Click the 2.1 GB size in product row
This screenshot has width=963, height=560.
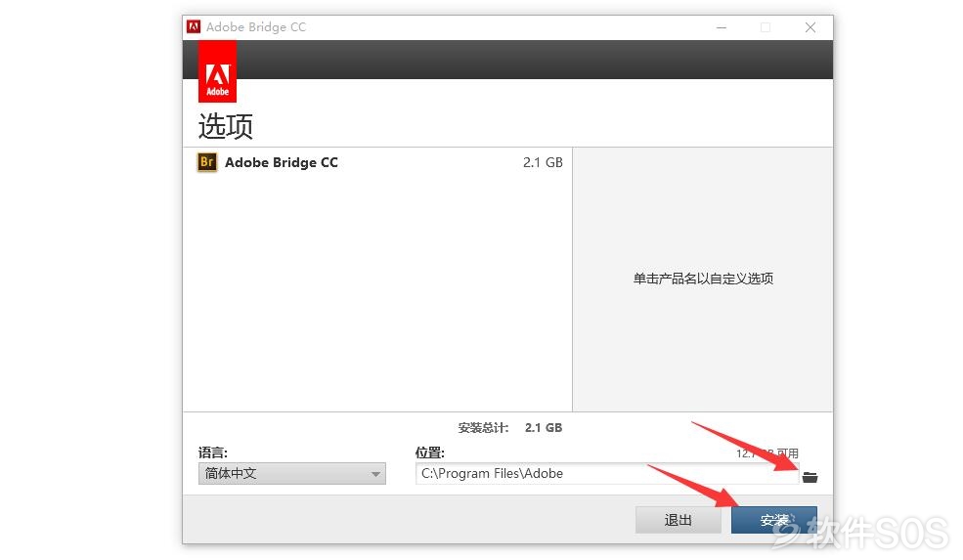tap(543, 162)
